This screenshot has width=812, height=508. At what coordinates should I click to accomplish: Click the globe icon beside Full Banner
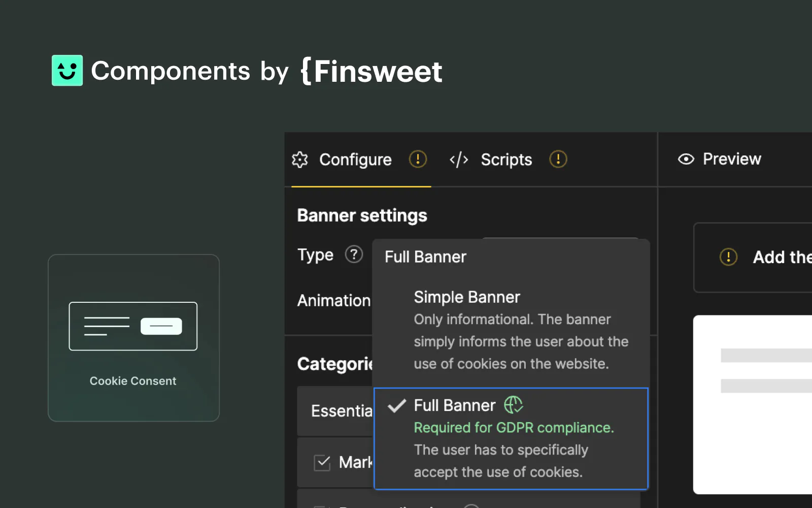(513, 405)
